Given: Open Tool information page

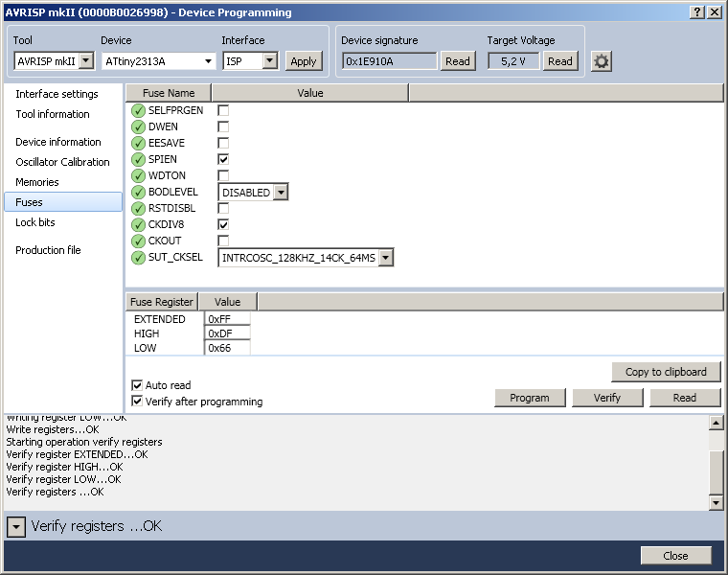Looking at the screenshot, I should (x=53, y=114).
